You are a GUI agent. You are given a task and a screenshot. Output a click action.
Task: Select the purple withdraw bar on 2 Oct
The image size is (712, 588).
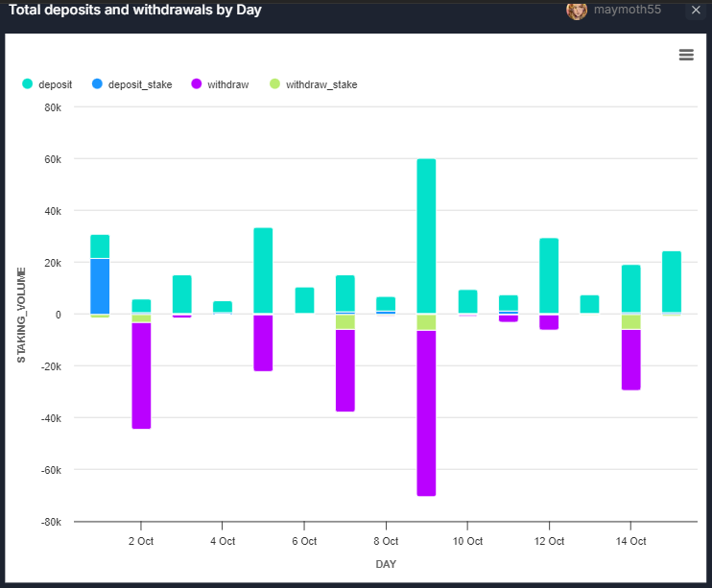(141, 375)
